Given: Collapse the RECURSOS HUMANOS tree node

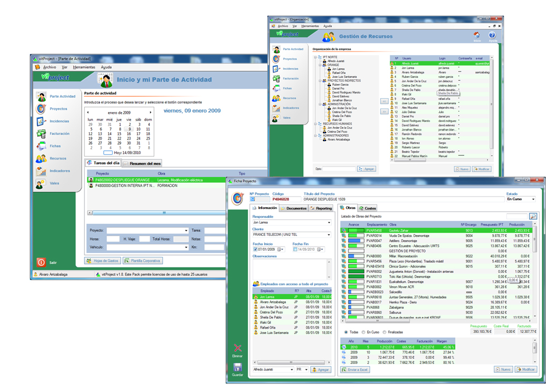Looking at the screenshot, I should click(x=316, y=124).
